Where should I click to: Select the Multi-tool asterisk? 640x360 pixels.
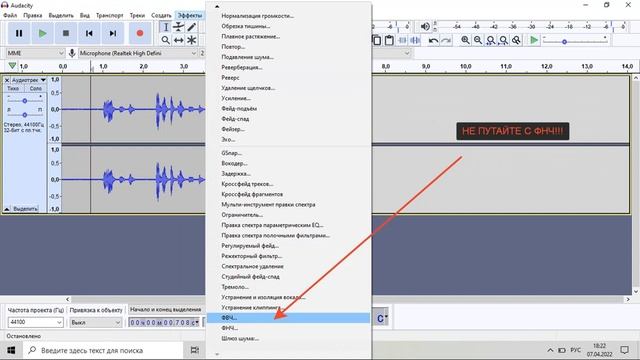point(191,40)
